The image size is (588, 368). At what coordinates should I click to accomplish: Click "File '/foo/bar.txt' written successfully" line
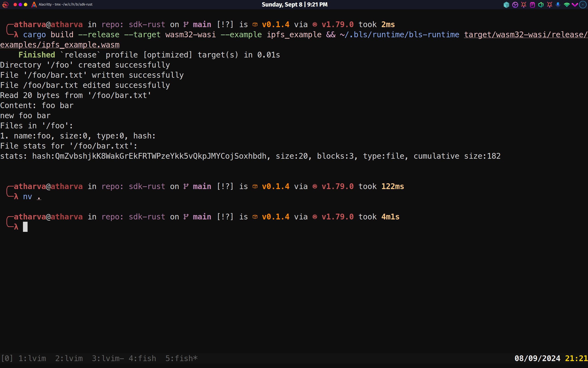92,75
